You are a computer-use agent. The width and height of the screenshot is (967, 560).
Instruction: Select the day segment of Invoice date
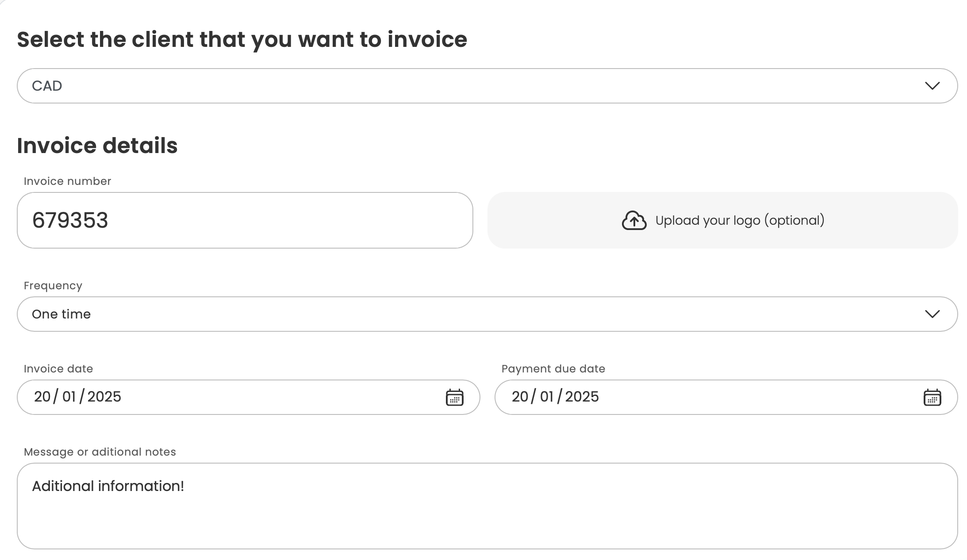pyautogui.click(x=42, y=397)
